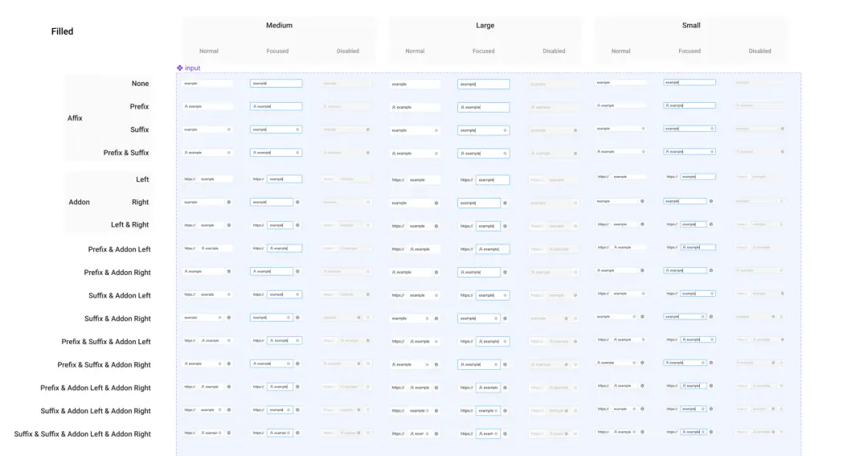
Task: Click the right addon icon in Small Focused Right row
Action: (710, 201)
